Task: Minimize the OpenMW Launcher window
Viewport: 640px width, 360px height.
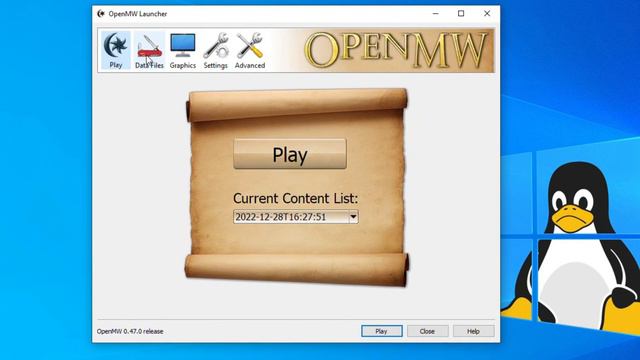Action: point(436,13)
